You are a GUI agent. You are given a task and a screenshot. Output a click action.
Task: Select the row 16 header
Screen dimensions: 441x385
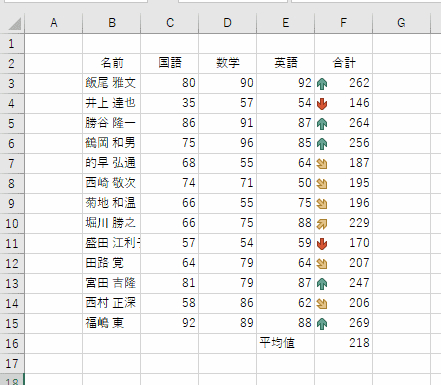[12, 344]
